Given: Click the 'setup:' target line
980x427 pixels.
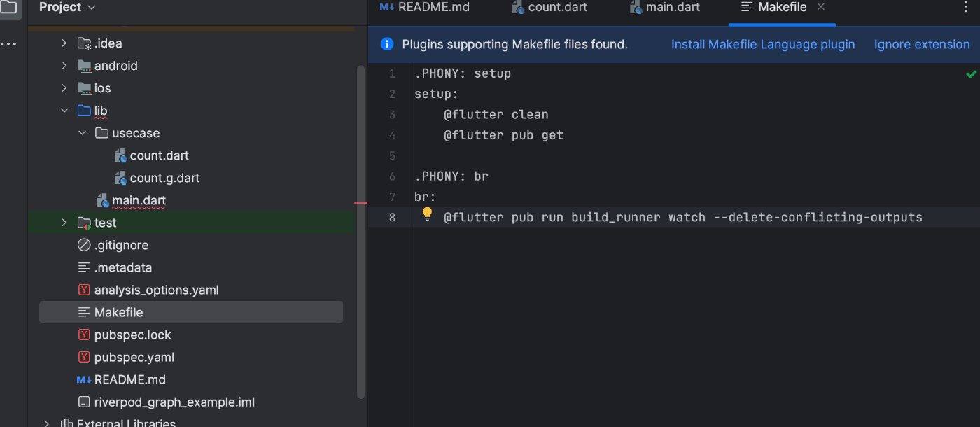Looking at the screenshot, I should [436, 94].
